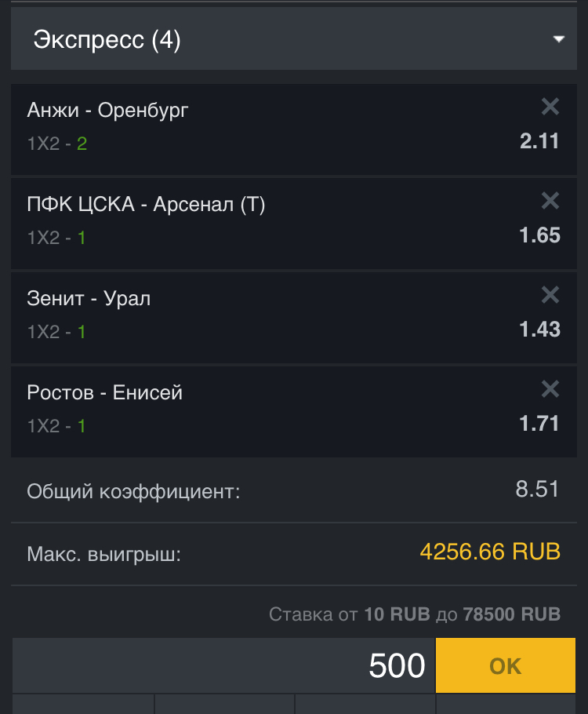The width and height of the screenshot is (588, 714).
Task: Tap the 1.43 odds value
Action: tap(539, 330)
